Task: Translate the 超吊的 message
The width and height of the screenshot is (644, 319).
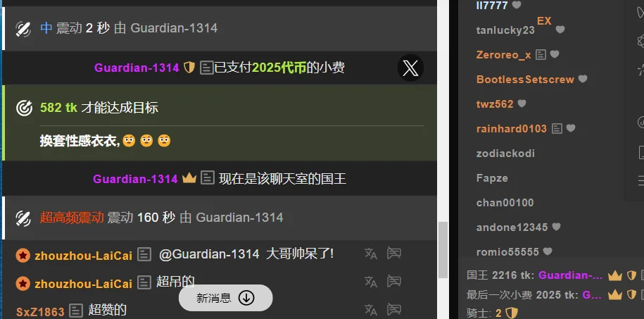Action: pos(370,282)
